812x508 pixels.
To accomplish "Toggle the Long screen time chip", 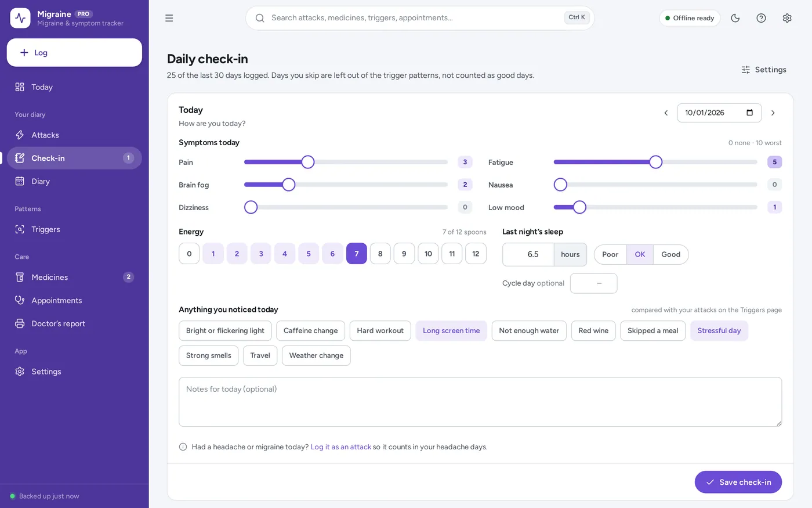I will pos(451,331).
